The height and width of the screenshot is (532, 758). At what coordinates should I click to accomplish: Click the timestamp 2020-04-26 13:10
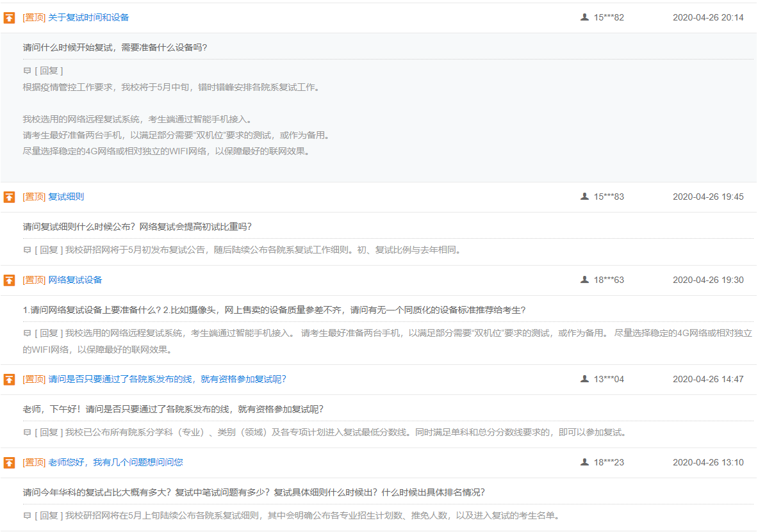[708, 462]
